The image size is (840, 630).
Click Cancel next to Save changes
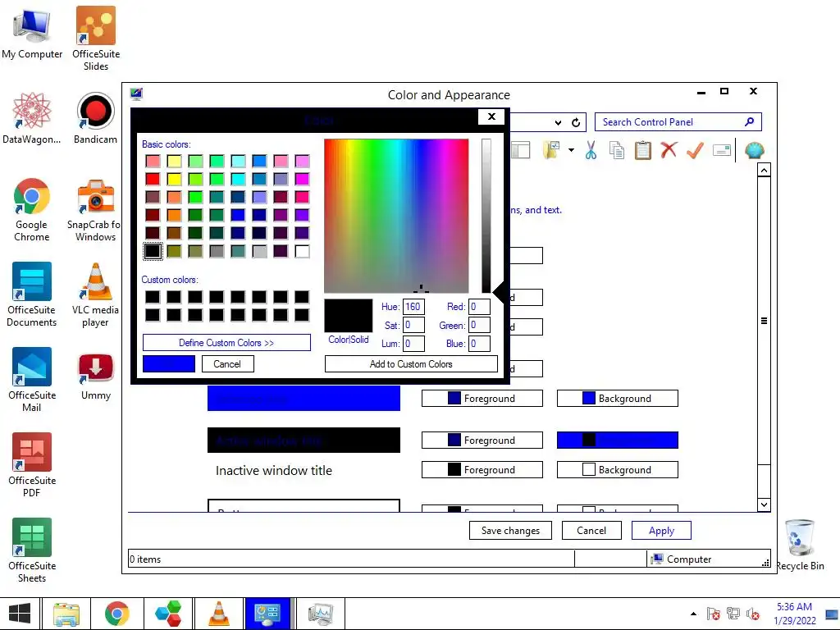coord(591,531)
